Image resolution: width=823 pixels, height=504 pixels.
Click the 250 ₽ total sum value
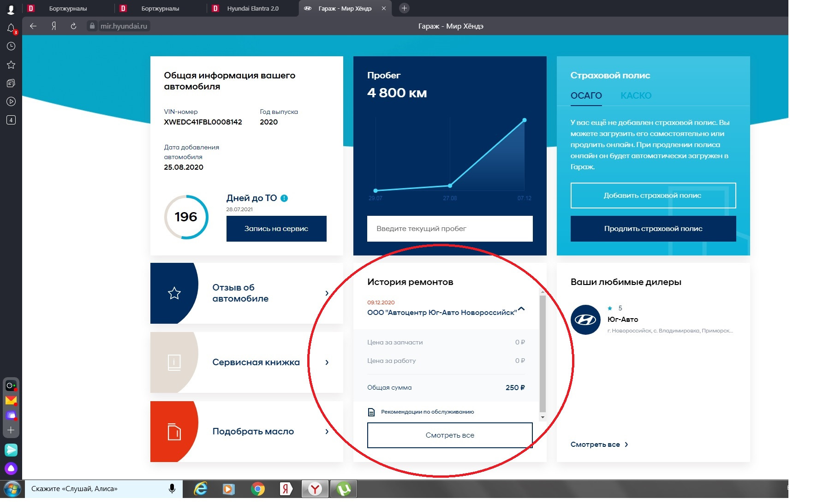[x=515, y=388]
